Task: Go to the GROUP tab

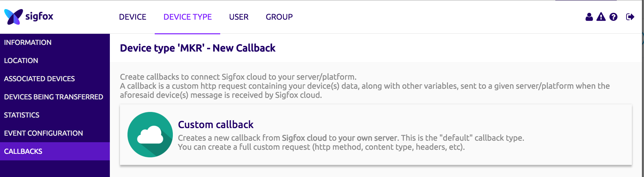Action: 279,17
